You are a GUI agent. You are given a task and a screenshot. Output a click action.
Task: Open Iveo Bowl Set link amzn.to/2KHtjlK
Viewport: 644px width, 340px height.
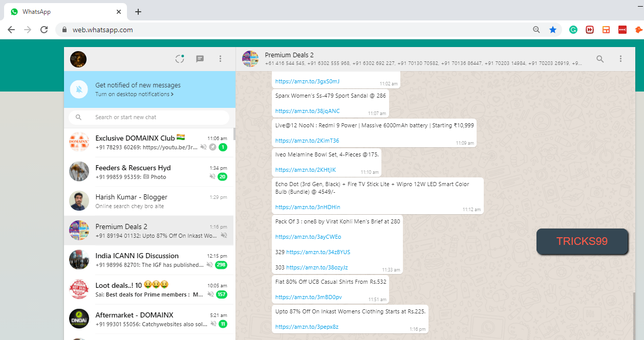point(306,170)
